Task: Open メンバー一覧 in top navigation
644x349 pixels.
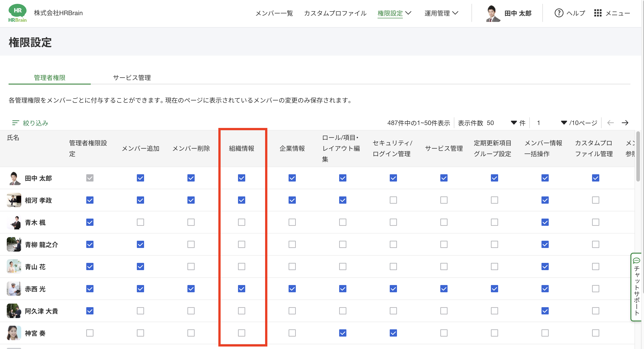Action: click(274, 13)
